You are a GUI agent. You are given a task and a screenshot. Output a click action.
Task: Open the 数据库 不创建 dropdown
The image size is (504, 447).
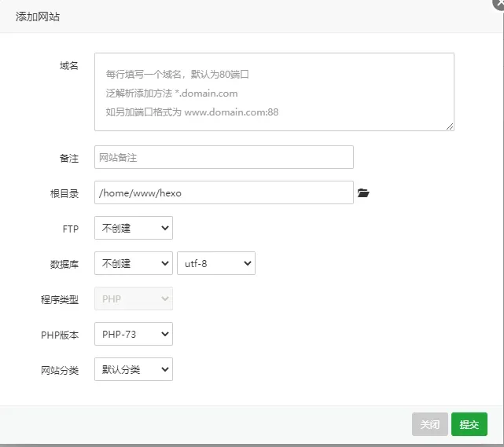(134, 263)
